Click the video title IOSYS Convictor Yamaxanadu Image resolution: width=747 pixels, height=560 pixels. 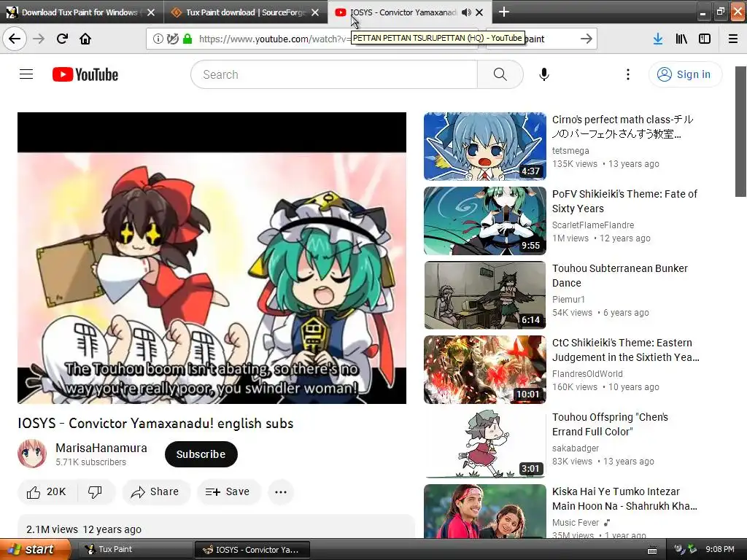click(x=155, y=424)
